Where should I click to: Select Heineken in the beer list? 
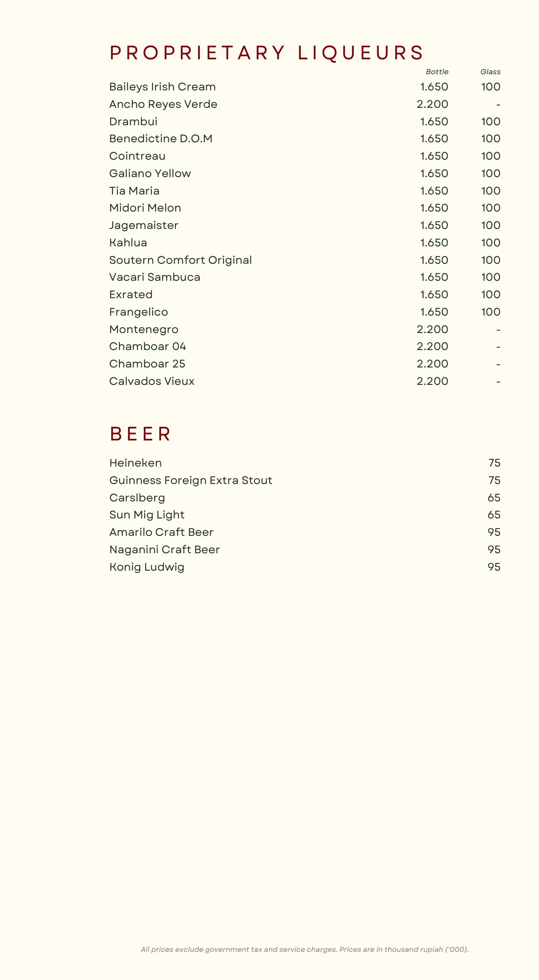(x=136, y=463)
